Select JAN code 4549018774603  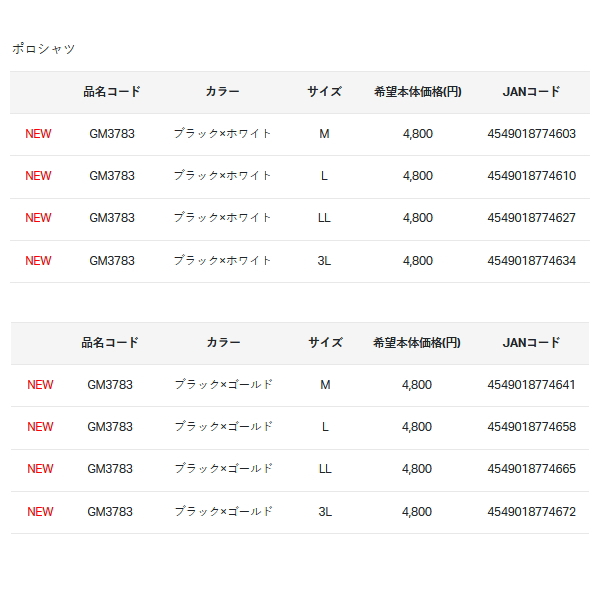[x=531, y=134]
